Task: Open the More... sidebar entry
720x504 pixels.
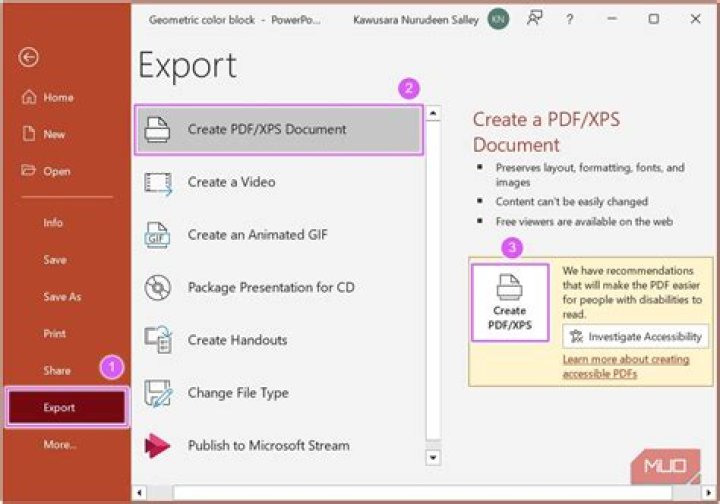Action: tap(60, 444)
